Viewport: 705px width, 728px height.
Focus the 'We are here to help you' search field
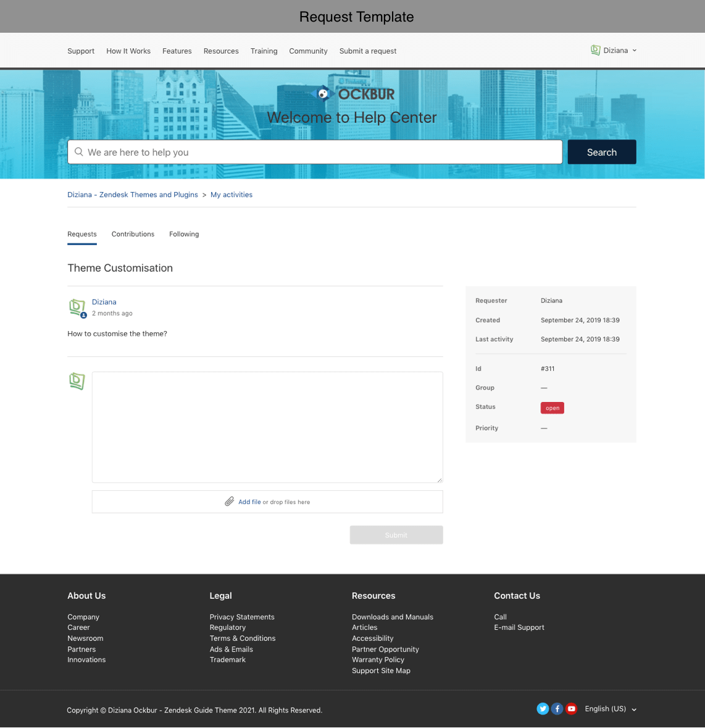(321, 152)
